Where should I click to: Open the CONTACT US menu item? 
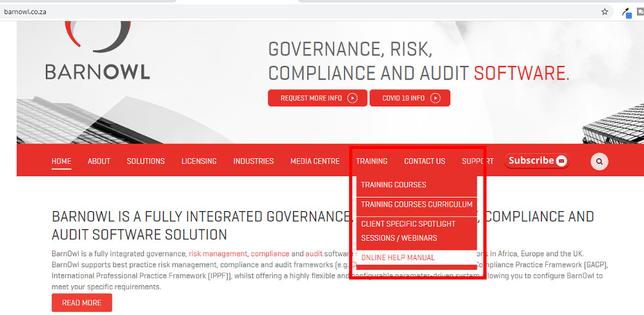click(x=425, y=161)
